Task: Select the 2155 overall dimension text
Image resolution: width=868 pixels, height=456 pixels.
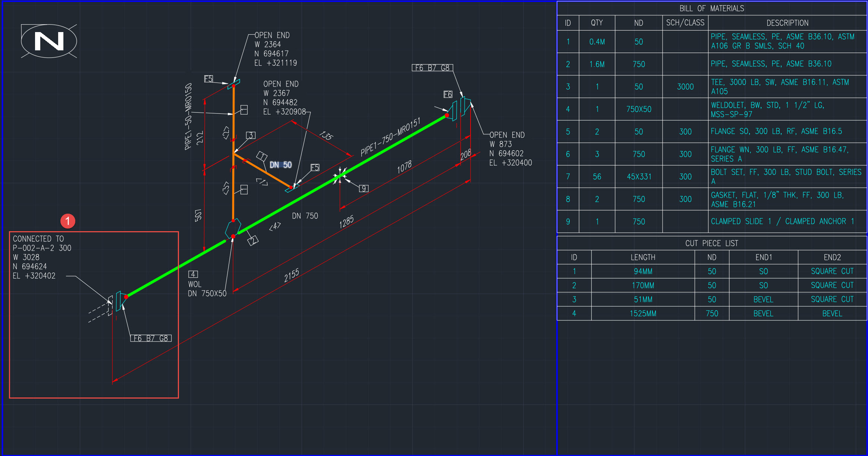Action: [292, 275]
